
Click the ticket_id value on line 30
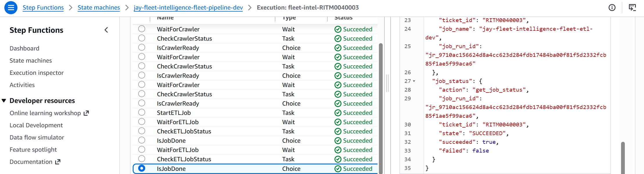[504, 125]
